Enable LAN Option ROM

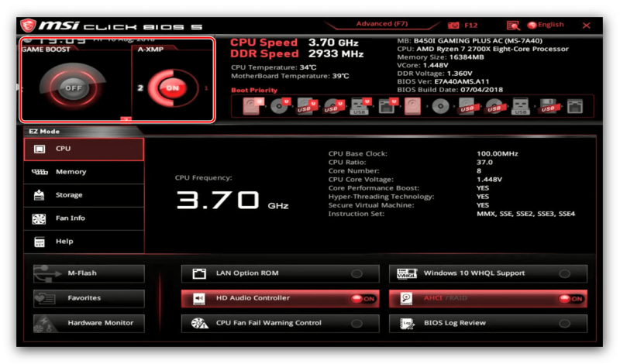280,273
